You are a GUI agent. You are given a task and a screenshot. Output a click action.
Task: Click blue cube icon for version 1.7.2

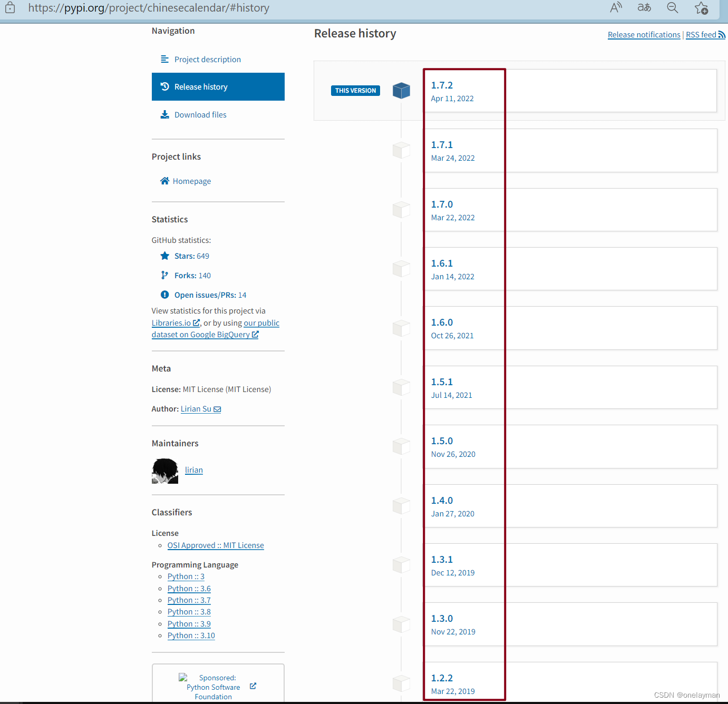pos(401,91)
